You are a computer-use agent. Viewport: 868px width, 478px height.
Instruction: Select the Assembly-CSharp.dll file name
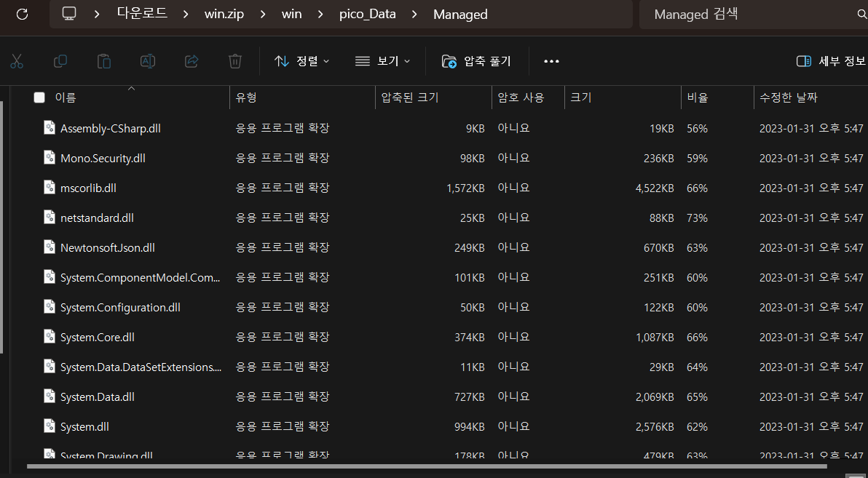pos(110,128)
